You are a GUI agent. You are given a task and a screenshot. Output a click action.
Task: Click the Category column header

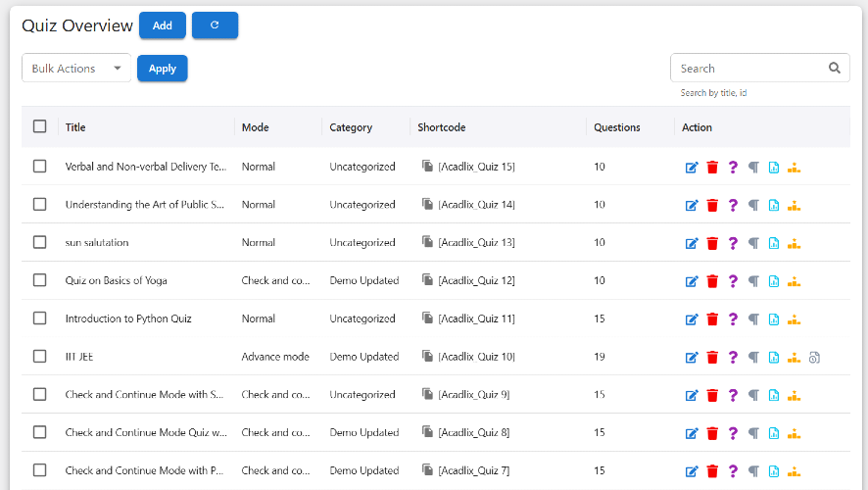tap(351, 127)
